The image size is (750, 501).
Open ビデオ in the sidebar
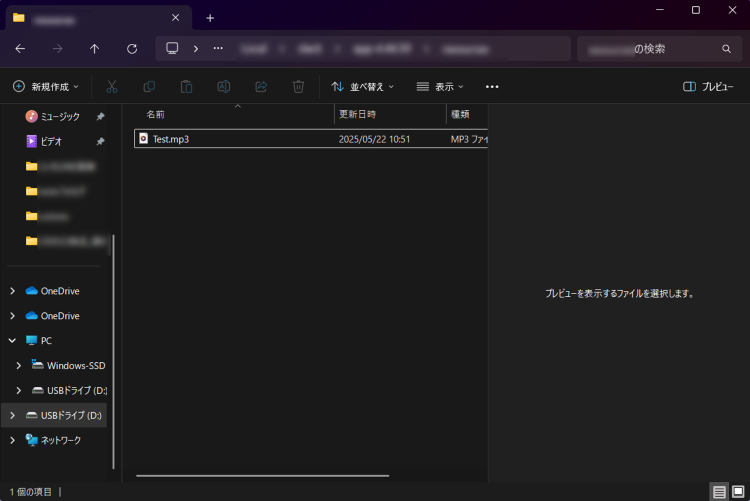pyautogui.click(x=51, y=141)
